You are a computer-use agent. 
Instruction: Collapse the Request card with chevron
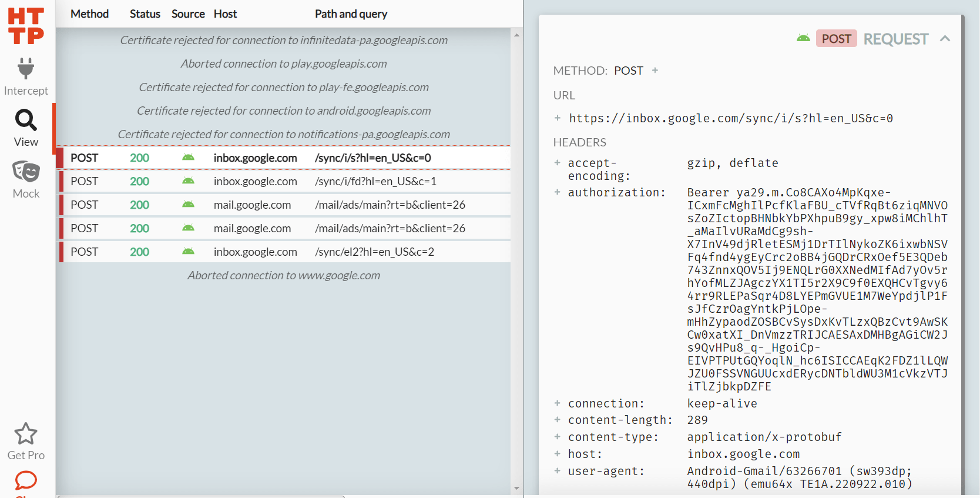pyautogui.click(x=945, y=39)
